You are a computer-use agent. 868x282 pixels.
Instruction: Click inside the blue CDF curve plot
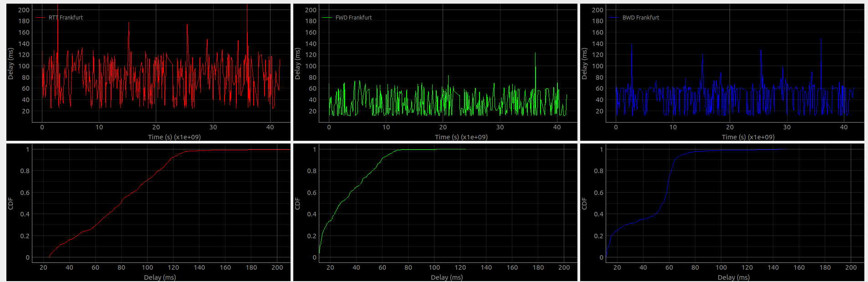pos(735,204)
